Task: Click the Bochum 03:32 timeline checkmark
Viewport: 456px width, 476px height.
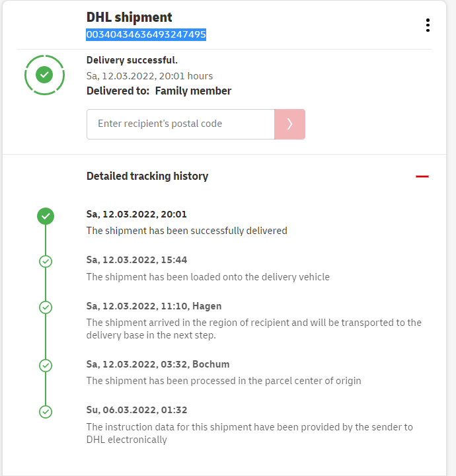Action: [x=46, y=365]
